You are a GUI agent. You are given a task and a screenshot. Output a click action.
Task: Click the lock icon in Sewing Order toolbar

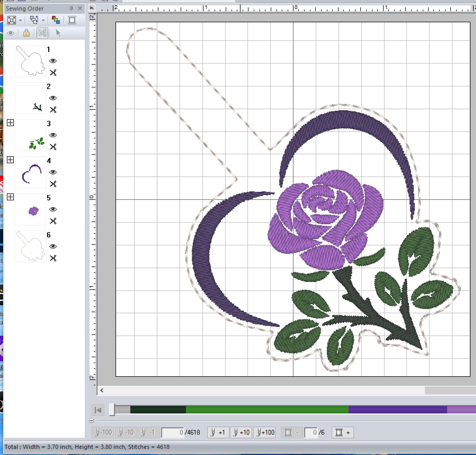(x=26, y=33)
